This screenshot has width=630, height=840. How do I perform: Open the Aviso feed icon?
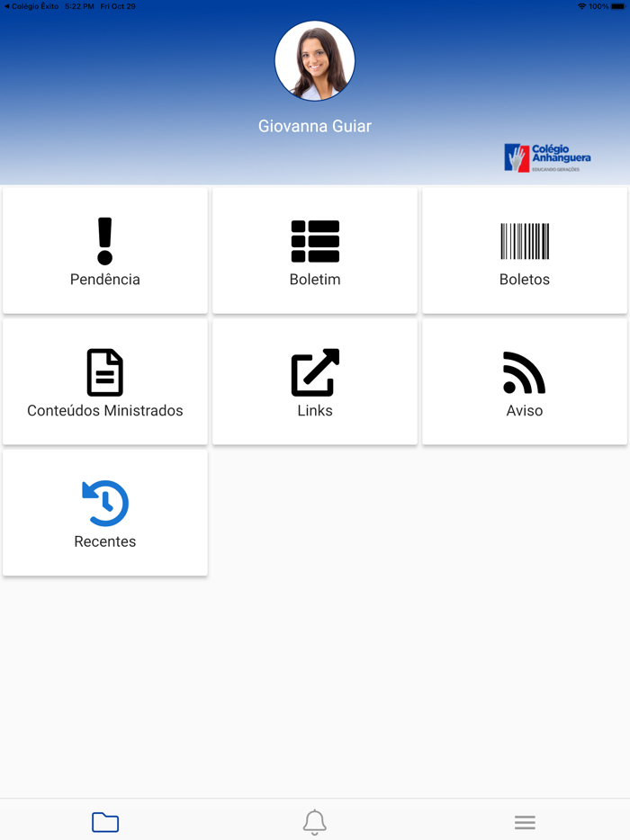coord(525,373)
